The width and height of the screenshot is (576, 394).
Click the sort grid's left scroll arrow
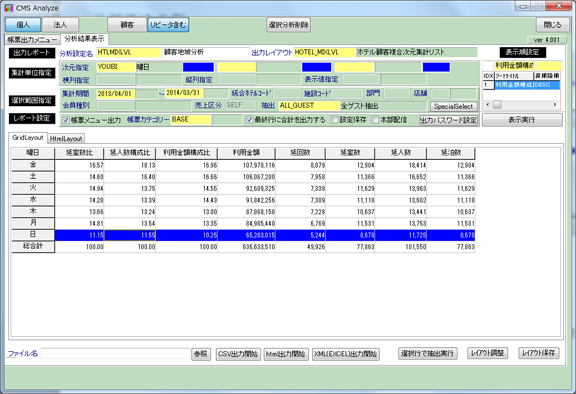(487, 105)
